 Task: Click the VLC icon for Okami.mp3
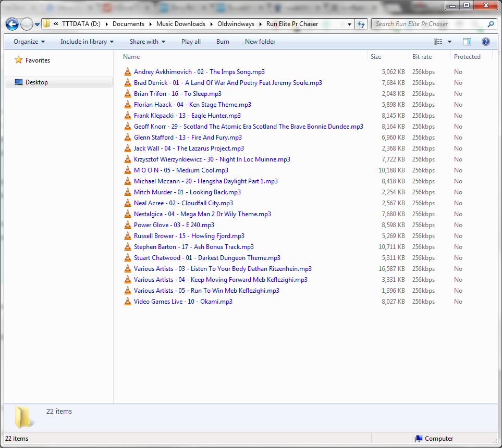pos(128,302)
